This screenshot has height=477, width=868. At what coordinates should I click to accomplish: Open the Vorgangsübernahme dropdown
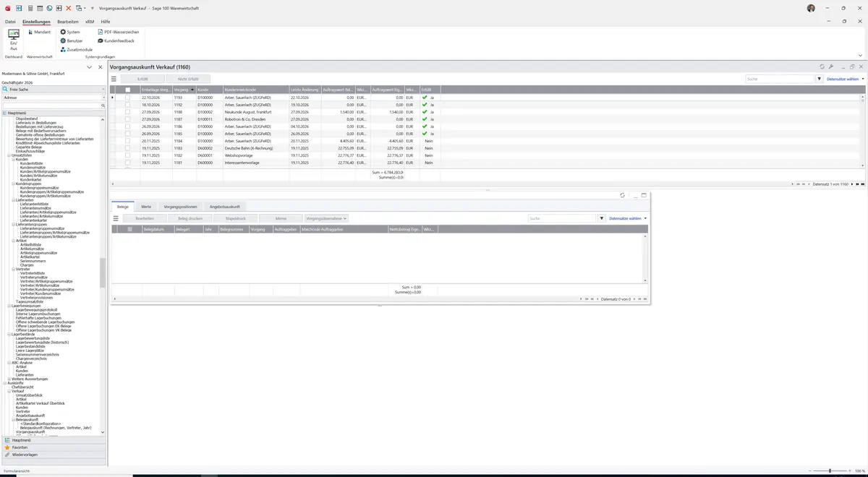326,218
